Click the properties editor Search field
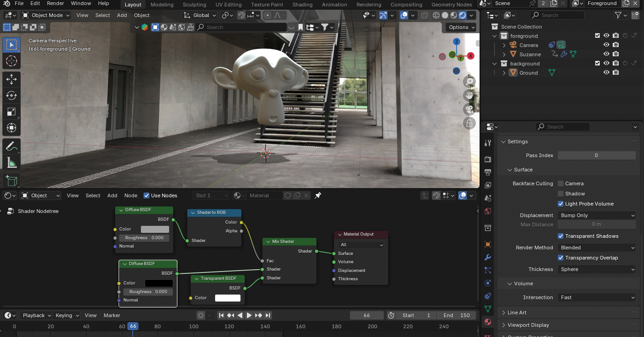This screenshot has width=644, height=337. pos(562,127)
